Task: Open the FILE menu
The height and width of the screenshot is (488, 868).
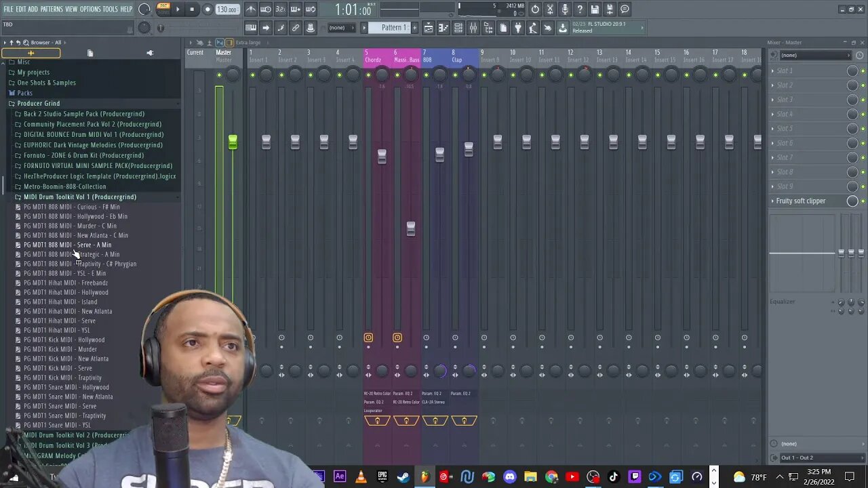Action: click(x=8, y=9)
